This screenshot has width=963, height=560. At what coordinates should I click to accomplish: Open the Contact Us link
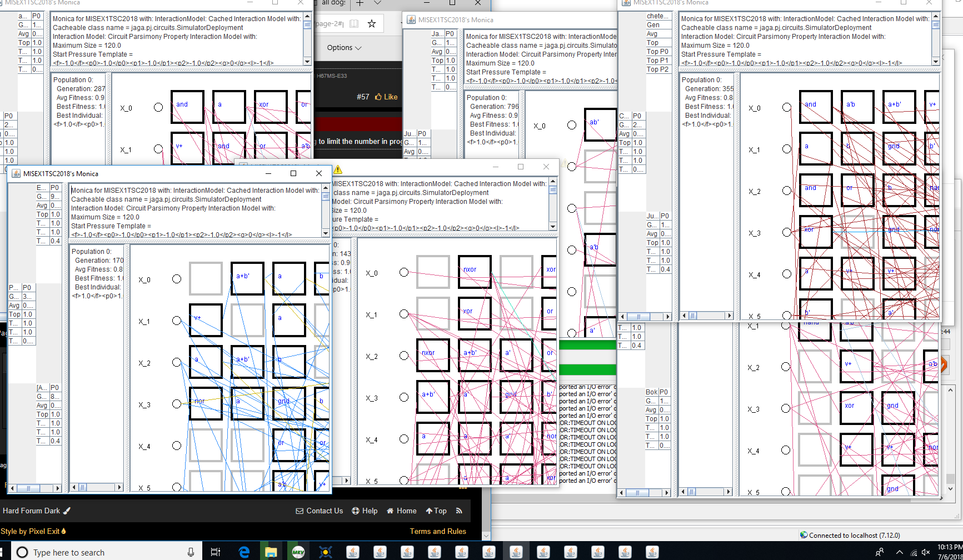pos(320,511)
